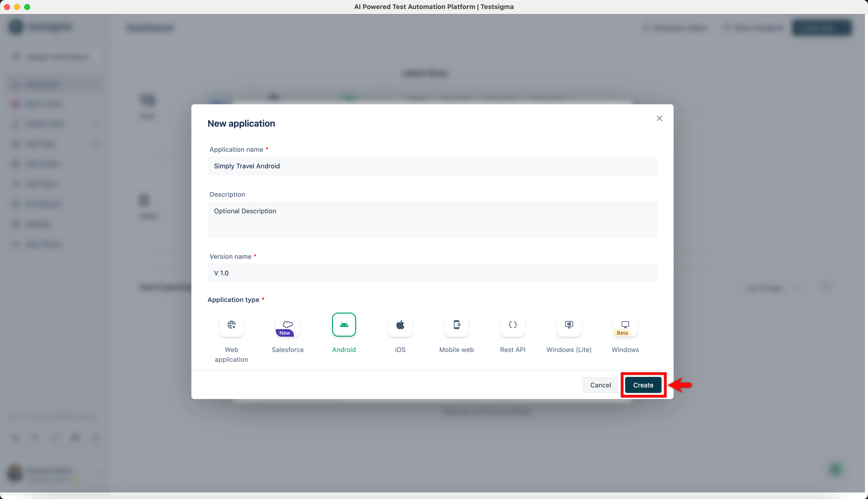The width and height of the screenshot is (868, 499).
Task: Click the 'iOS' type label
Action: (x=400, y=350)
